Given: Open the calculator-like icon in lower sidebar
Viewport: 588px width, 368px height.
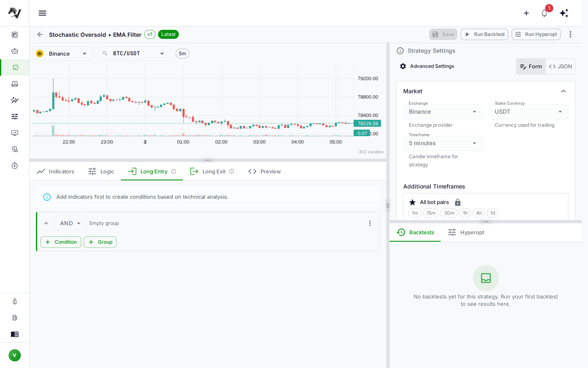Looking at the screenshot, I should (x=14, y=318).
